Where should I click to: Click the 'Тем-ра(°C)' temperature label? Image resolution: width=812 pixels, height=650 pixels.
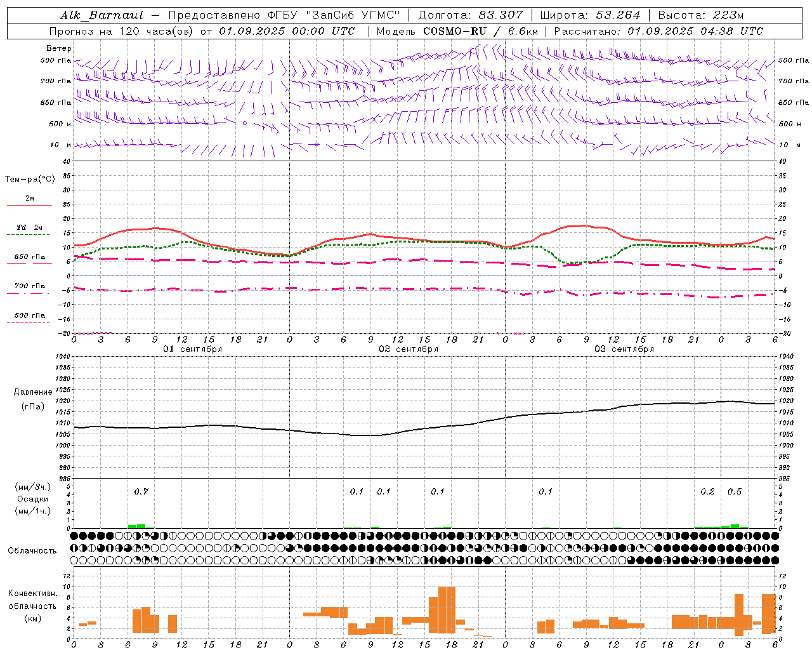tap(30, 180)
